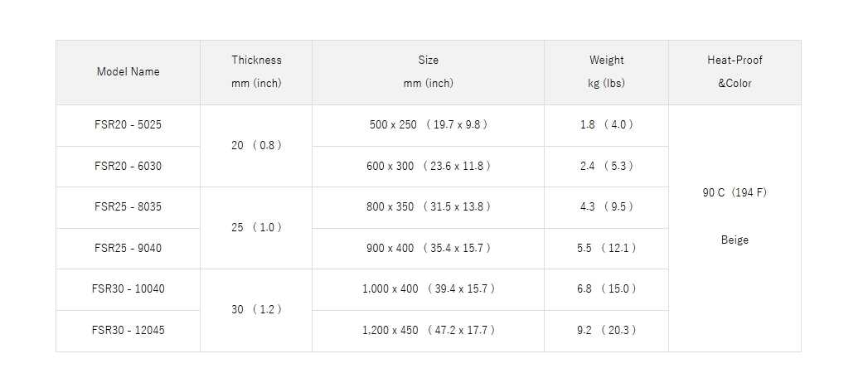Select the Thickness mm (inch) header
The height and width of the screenshot is (378, 868).
pos(256,72)
